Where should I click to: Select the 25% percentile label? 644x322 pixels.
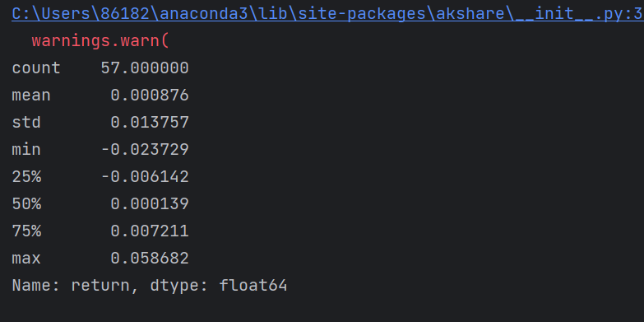pyautogui.click(x=26, y=177)
